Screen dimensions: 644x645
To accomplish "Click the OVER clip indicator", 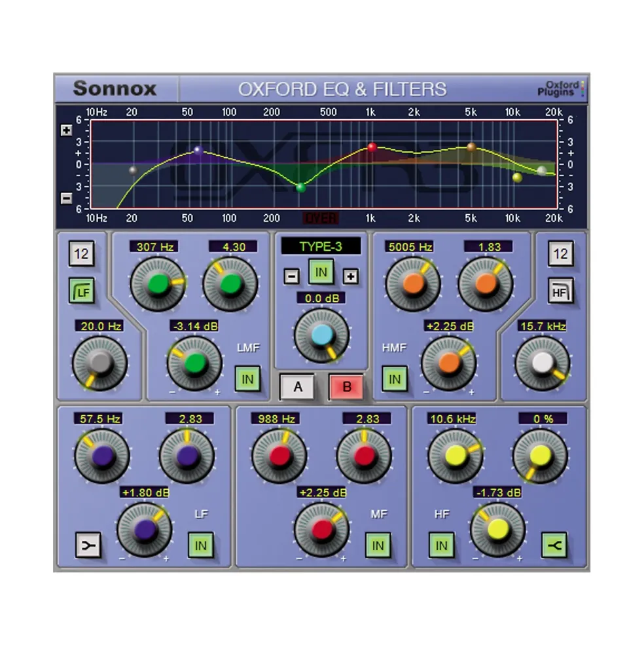I will coord(321,218).
